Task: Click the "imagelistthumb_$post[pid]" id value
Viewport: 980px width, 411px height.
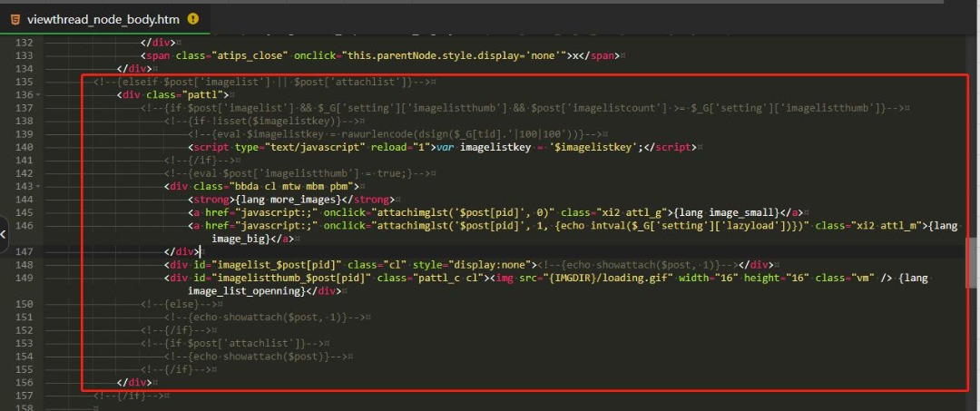Action: (292, 278)
